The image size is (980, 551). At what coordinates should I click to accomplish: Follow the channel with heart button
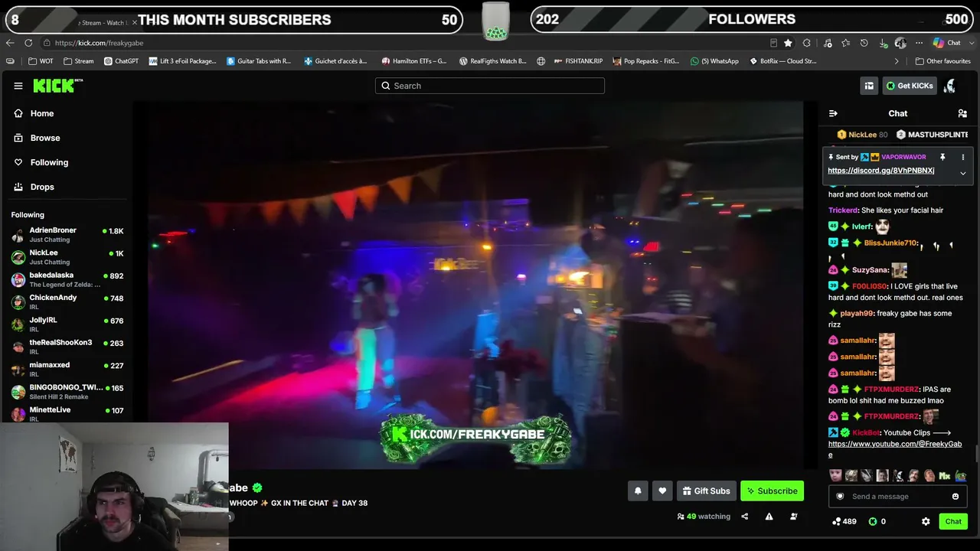click(662, 491)
